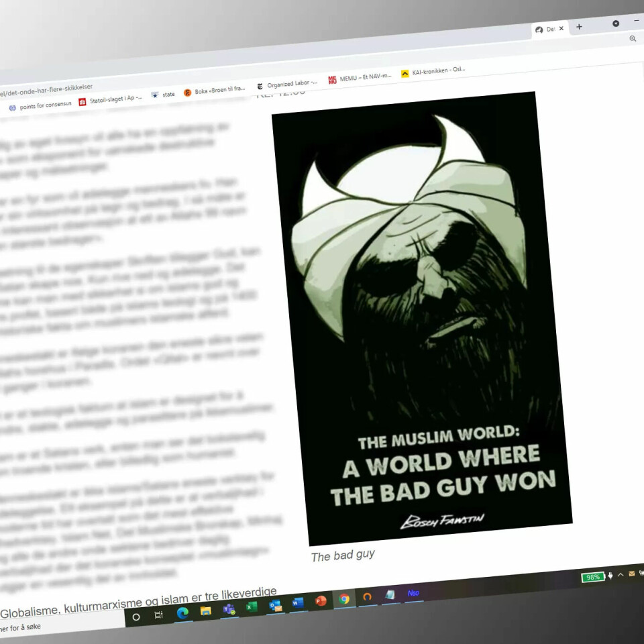This screenshot has width=644, height=644.
Task: Expand the hidden system tray icons
Action: point(621,575)
